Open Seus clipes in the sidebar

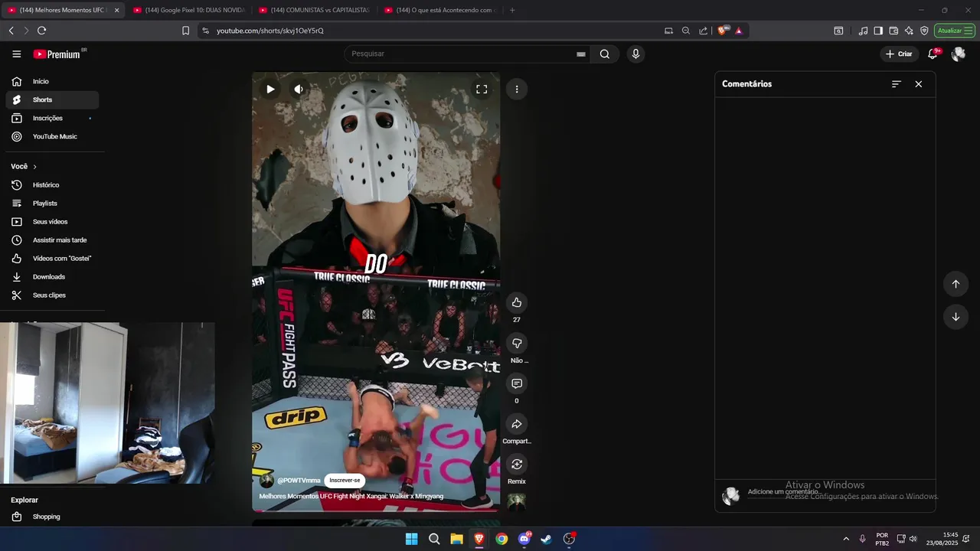point(52,295)
